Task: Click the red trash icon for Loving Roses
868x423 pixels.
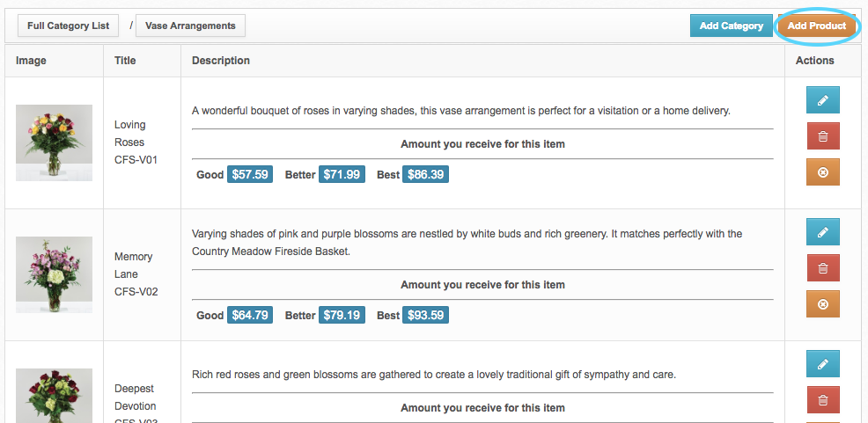Action: coord(822,136)
